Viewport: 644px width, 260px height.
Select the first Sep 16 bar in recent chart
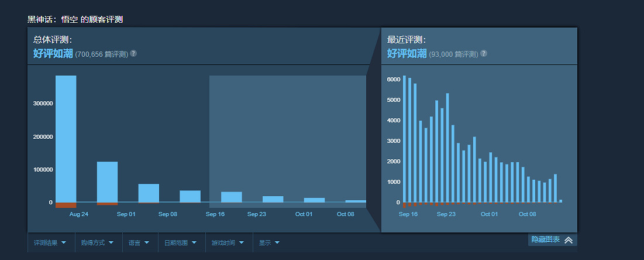click(x=404, y=139)
